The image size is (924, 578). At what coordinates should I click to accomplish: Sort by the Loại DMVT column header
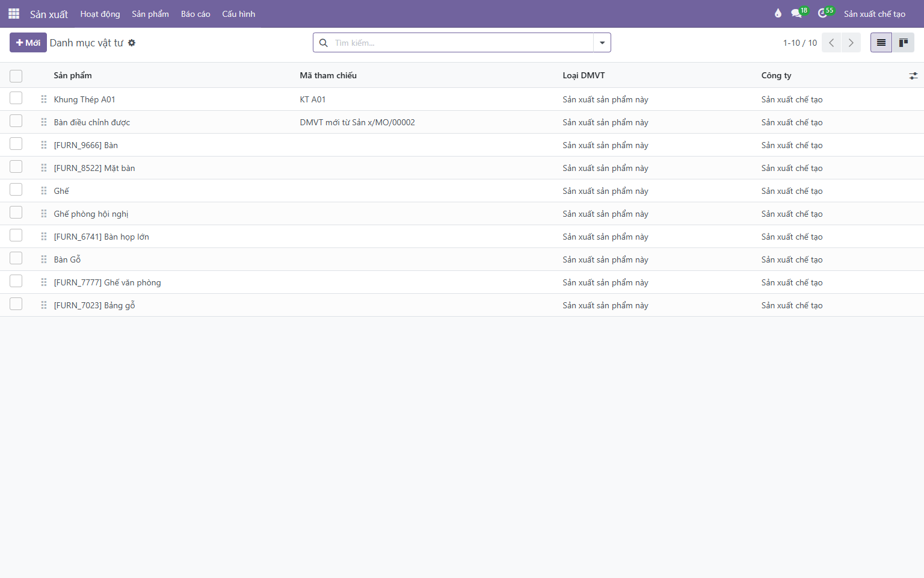pos(584,75)
